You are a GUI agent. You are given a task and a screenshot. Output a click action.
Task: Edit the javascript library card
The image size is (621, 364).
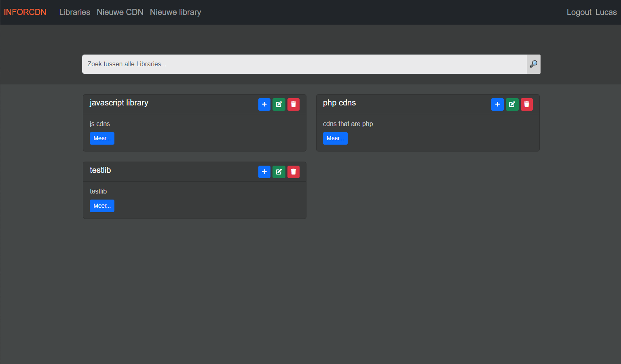click(279, 104)
